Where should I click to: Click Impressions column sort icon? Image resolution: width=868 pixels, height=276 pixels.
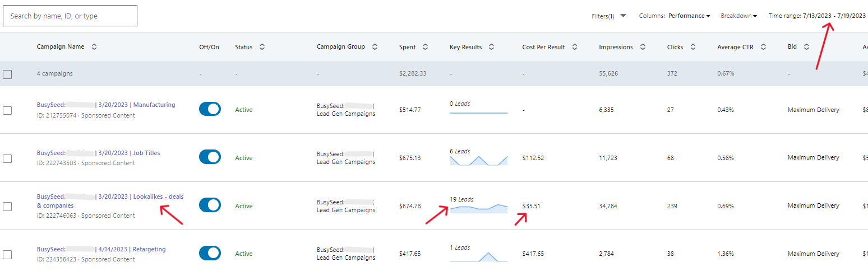coord(643,47)
